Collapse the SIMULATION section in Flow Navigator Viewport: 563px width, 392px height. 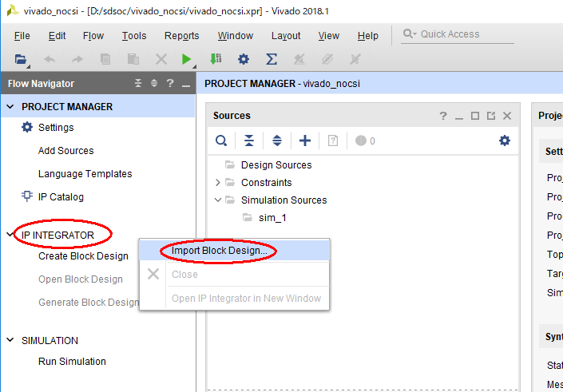point(10,340)
